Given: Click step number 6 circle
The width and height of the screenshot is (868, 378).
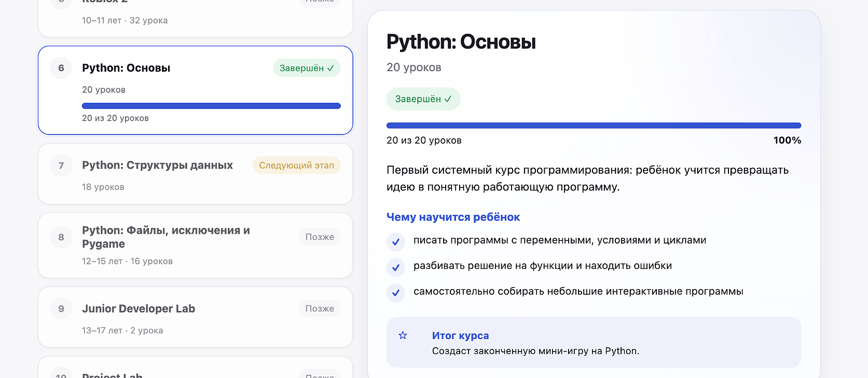Looking at the screenshot, I should [61, 68].
